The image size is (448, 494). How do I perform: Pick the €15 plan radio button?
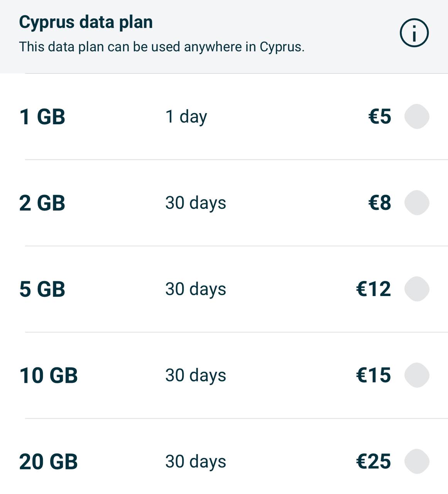coord(417,375)
